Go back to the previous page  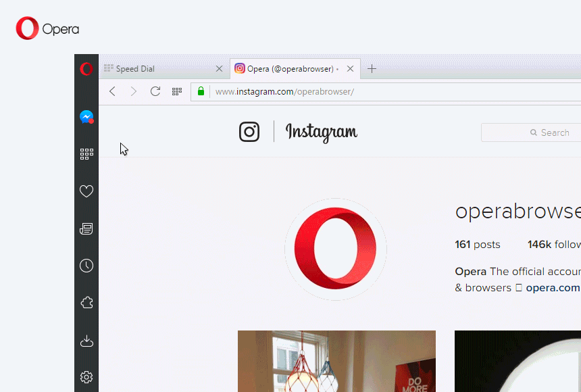[112, 91]
